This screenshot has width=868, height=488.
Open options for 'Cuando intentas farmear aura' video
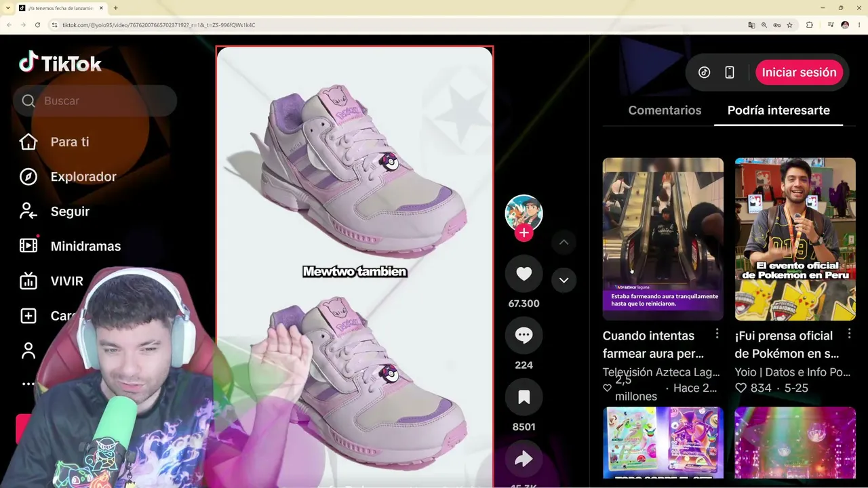point(717,334)
